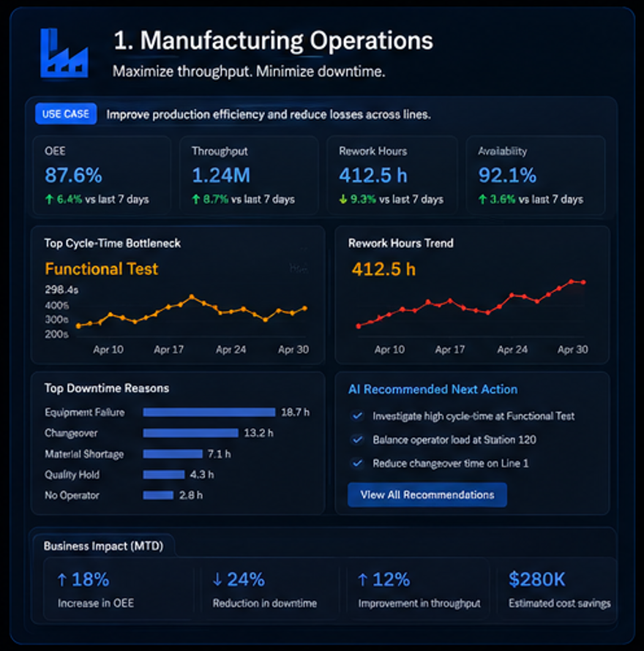
Task: Click the Availability green up arrow
Action: tap(482, 199)
